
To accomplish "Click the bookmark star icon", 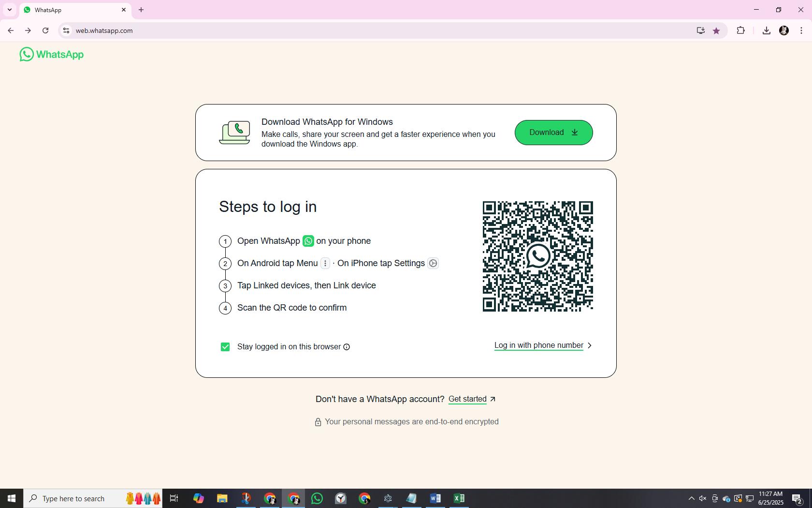I will point(716,30).
